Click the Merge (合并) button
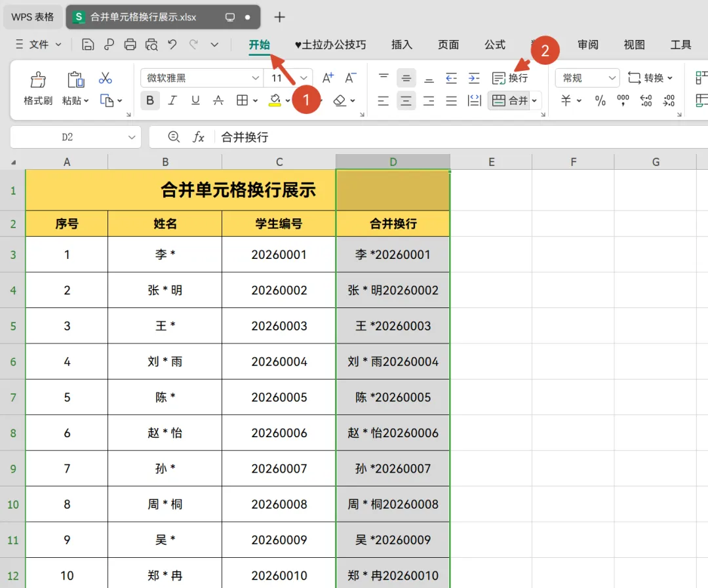 [509, 100]
